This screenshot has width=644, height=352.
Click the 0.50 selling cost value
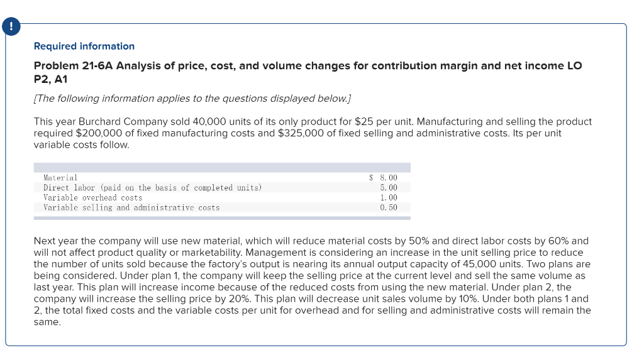389,207
